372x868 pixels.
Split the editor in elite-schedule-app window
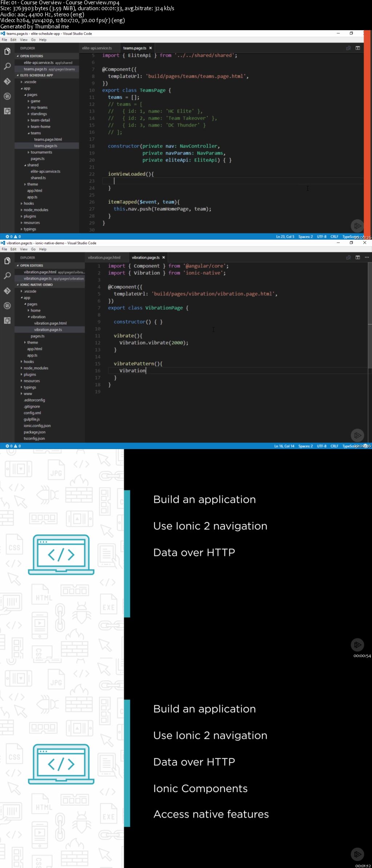point(357,48)
